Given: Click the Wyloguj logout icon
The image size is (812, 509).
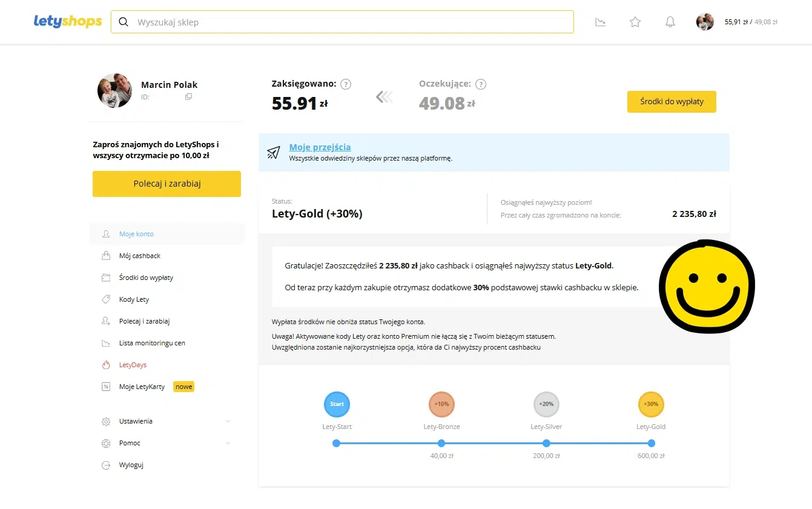Looking at the screenshot, I should (x=106, y=465).
